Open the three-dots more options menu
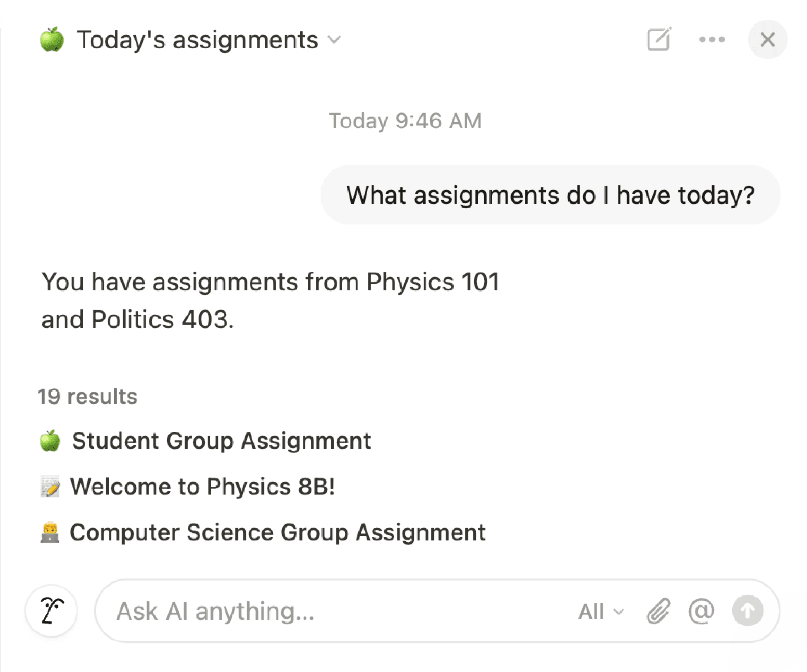The image size is (807, 672). click(x=712, y=39)
